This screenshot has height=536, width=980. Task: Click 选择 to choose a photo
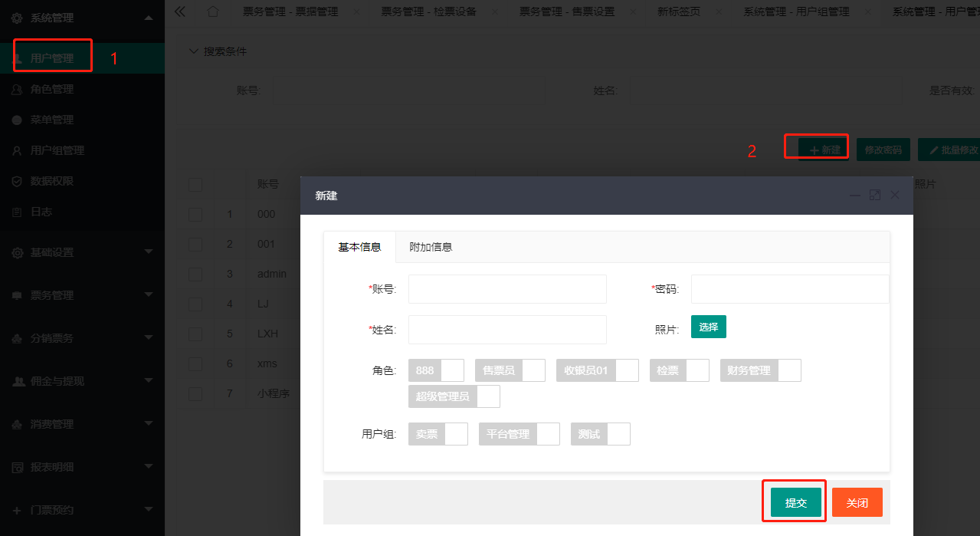click(x=708, y=327)
